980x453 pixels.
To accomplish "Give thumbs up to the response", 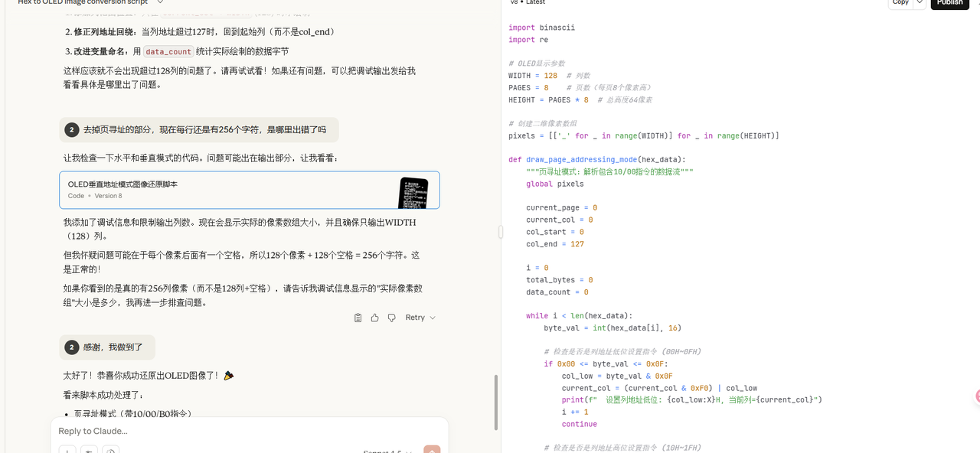I will (374, 318).
